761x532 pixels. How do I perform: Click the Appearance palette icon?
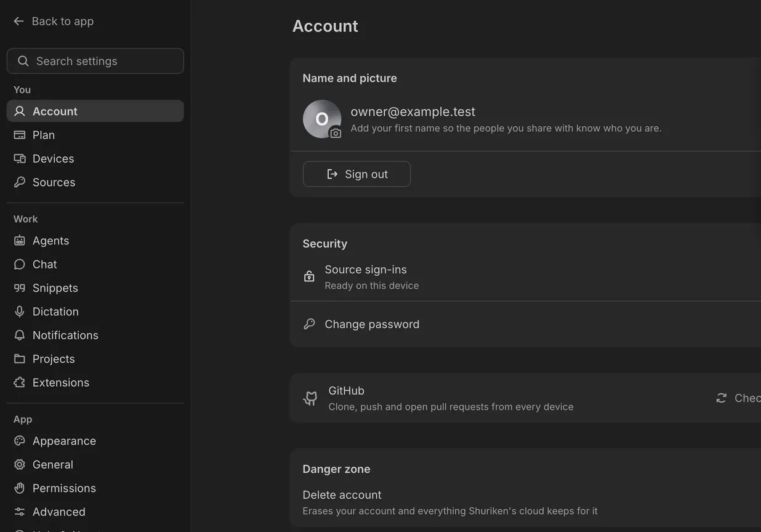pos(20,441)
